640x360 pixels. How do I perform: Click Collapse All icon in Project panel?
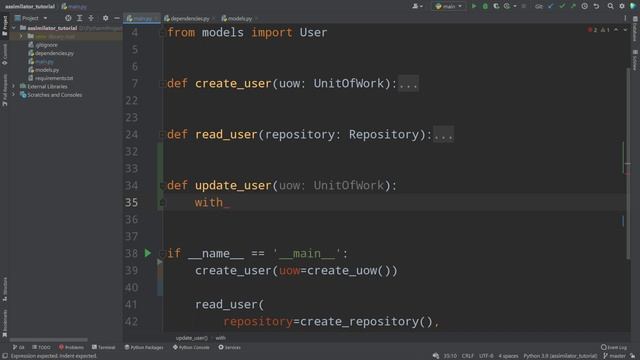tap(91, 18)
